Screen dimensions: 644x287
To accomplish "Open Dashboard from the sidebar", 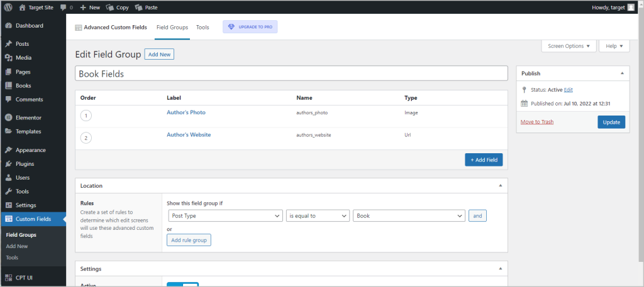I will (29, 26).
